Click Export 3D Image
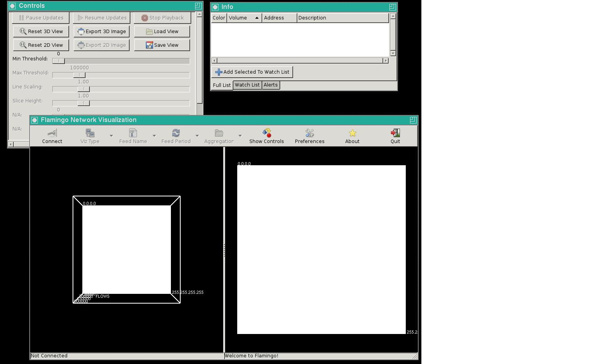The width and height of the screenshot is (611, 364). [x=102, y=32]
